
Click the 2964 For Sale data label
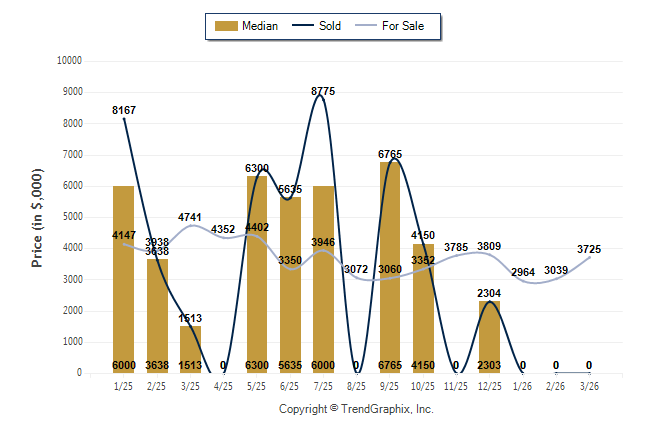tap(523, 272)
